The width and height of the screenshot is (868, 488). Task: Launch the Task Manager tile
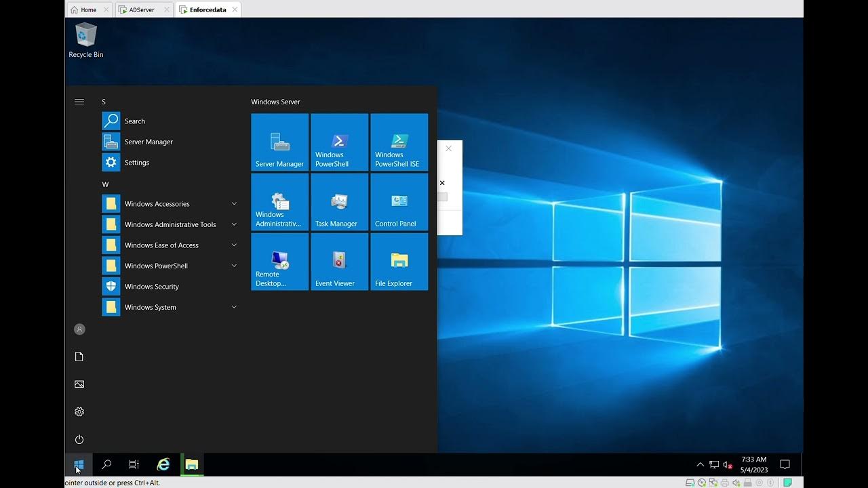[x=339, y=202]
